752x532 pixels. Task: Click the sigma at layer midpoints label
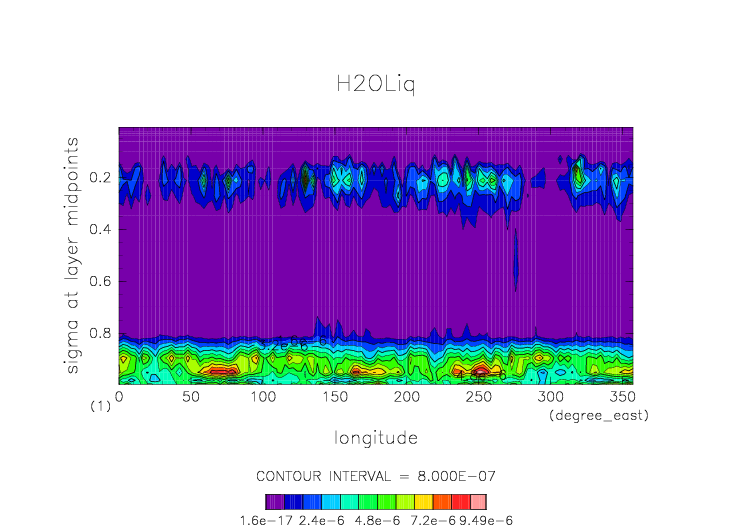point(73,256)
